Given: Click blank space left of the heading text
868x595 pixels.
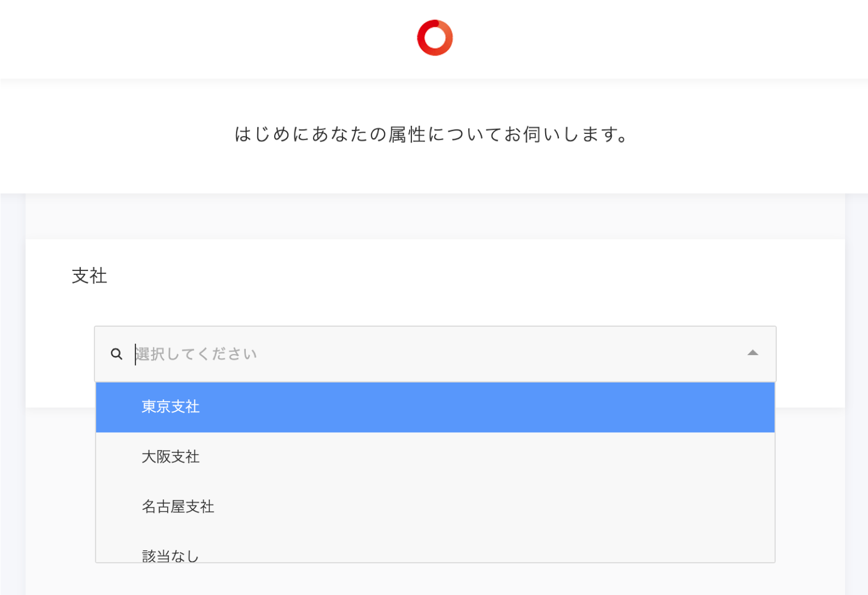Looking at the screenshot, I should 109,134.
